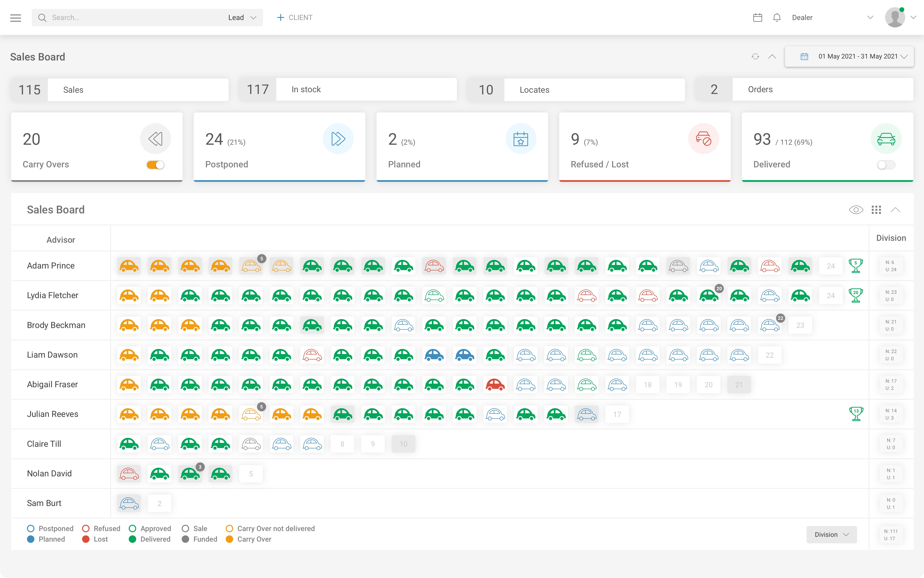Click the Postponed fast-forward icon
The image size is (924, 578).
[338, 139]
